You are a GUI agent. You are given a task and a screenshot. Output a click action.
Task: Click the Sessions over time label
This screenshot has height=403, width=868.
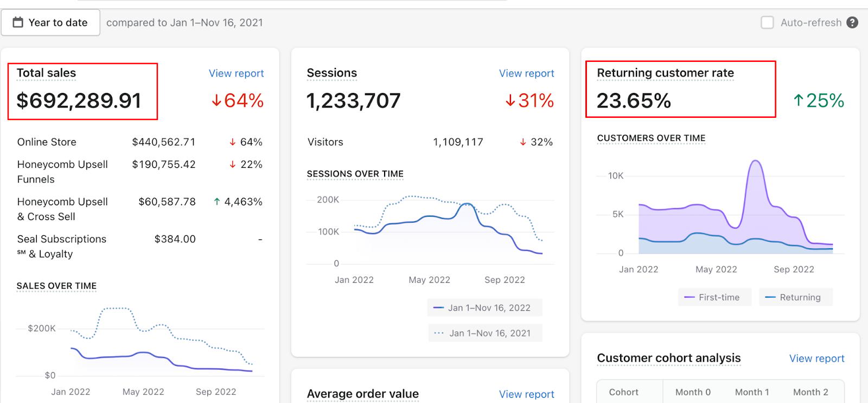coord(355,174)
